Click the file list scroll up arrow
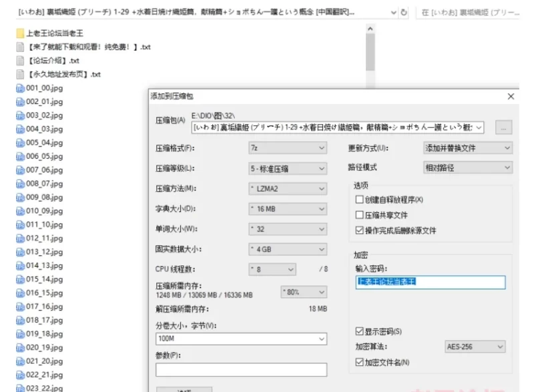This screenshot has height=392, width=534. pyautogui.click(x=370, y=29)
